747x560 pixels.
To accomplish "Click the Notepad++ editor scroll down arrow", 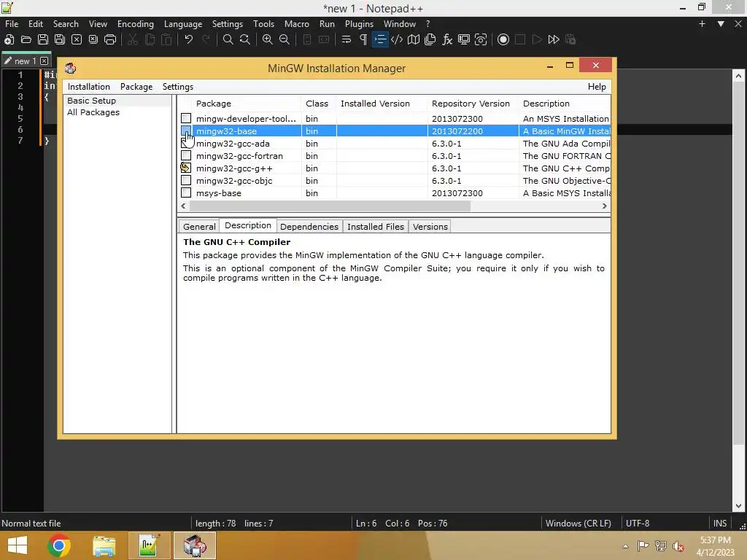I will 738,506.
